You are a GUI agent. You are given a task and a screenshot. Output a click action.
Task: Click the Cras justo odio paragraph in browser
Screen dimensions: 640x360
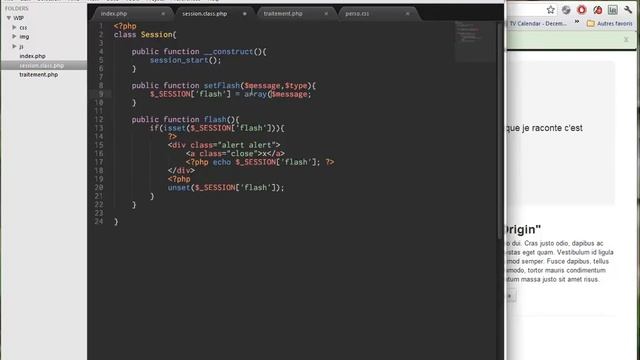coord(559,261)
